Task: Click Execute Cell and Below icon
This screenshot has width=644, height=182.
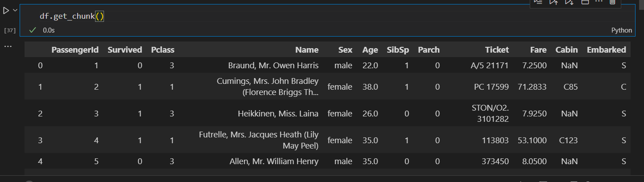Action: [x=569, y=2]
